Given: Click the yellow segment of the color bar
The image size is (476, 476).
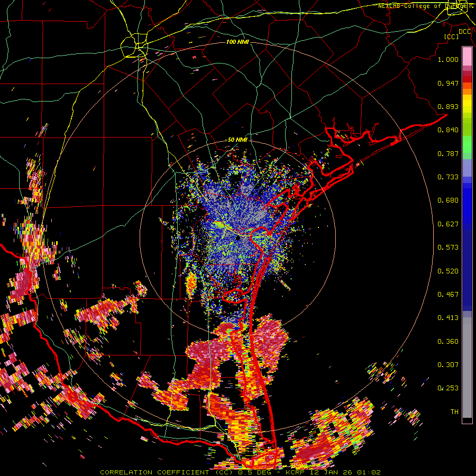Looking at the screenshot, I should click(x=467, y=104).
